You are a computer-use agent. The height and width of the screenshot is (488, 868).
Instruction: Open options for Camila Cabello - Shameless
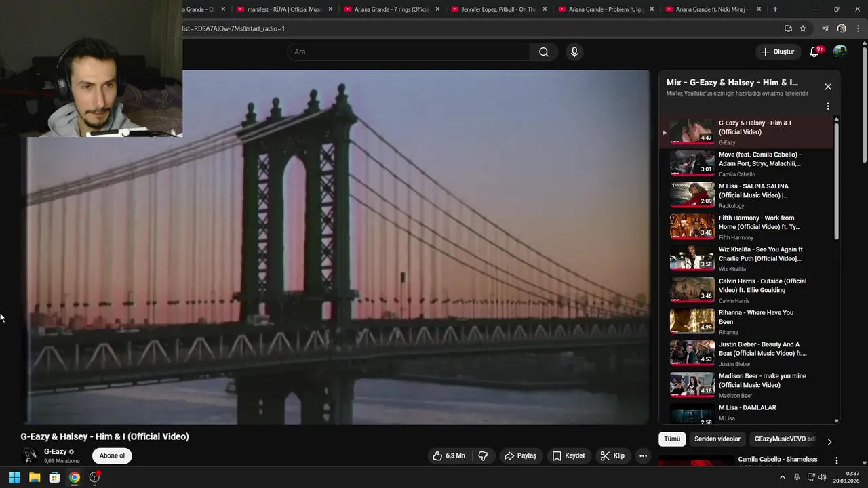pos(836,460)
